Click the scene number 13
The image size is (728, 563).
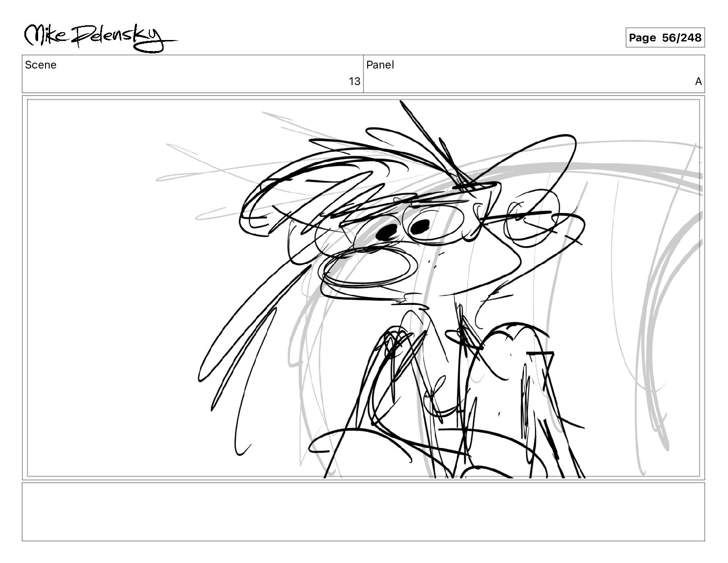pos(354,81)
